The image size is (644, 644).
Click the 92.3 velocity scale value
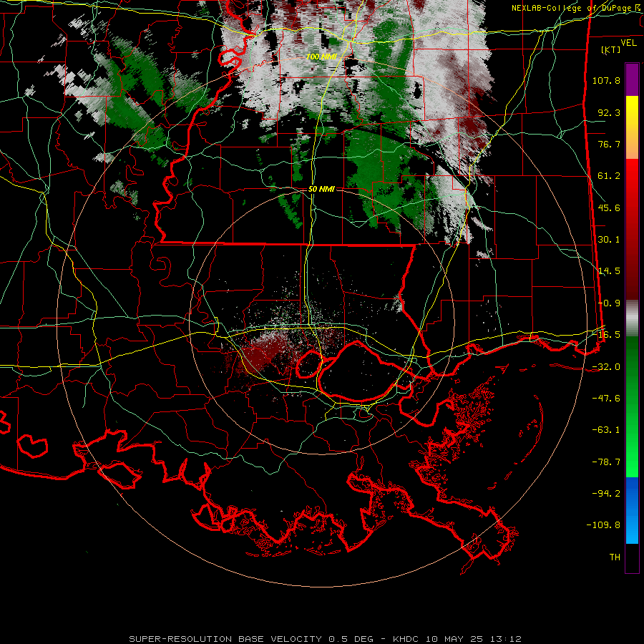click(609, 112)
